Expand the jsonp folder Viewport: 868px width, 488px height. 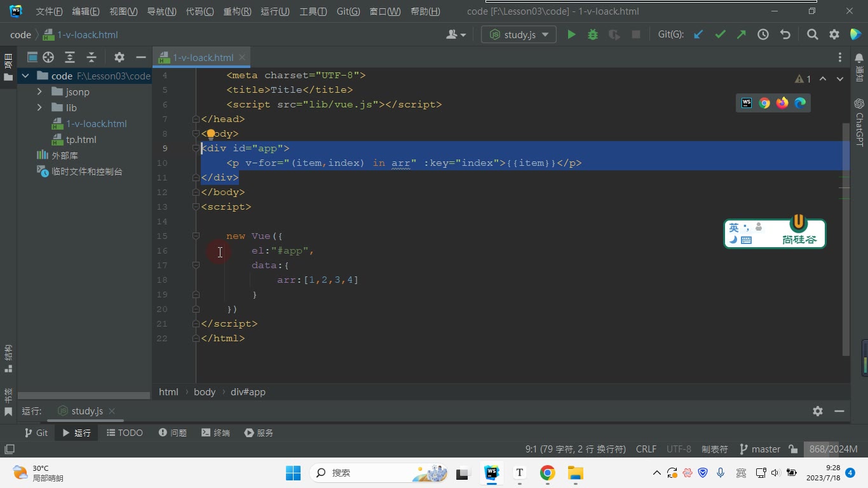[x=39, y=92]
